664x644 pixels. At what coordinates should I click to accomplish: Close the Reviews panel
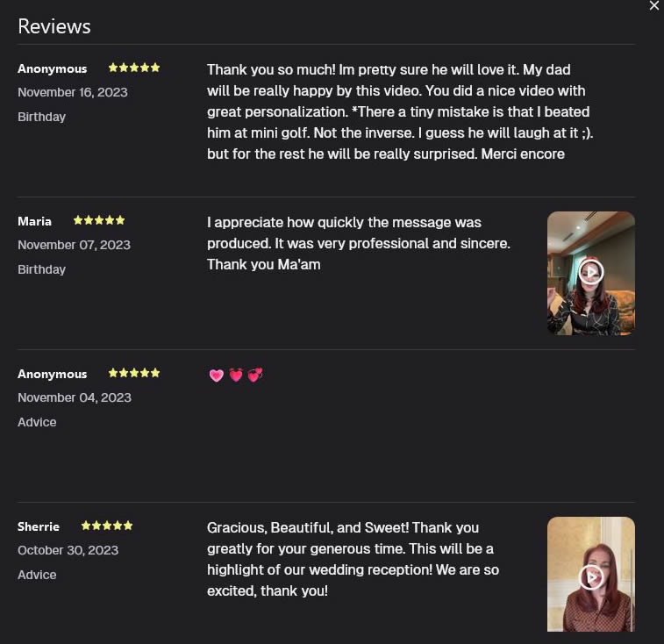pyautogui.click(x=653, y=6)
